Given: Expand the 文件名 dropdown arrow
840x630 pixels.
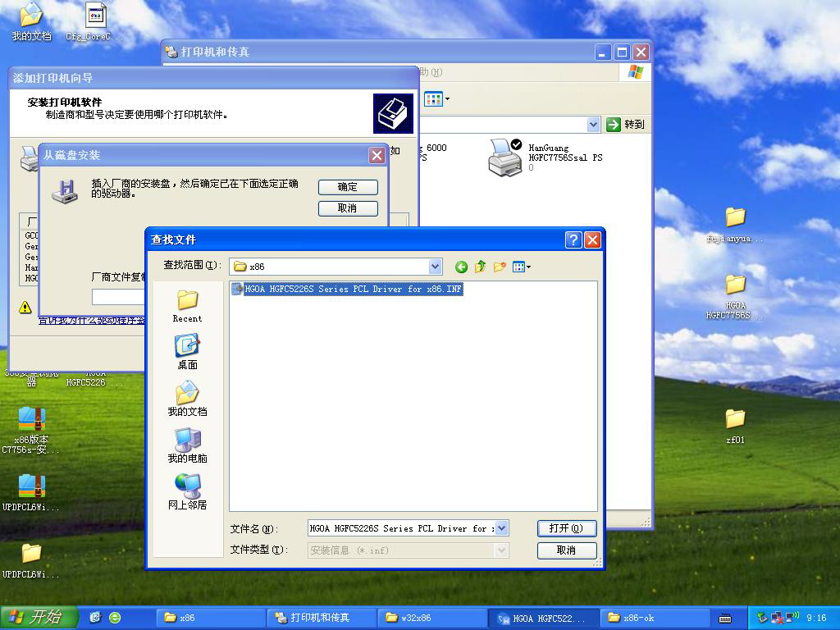Looking at the screenshot, I should [501, 528].
